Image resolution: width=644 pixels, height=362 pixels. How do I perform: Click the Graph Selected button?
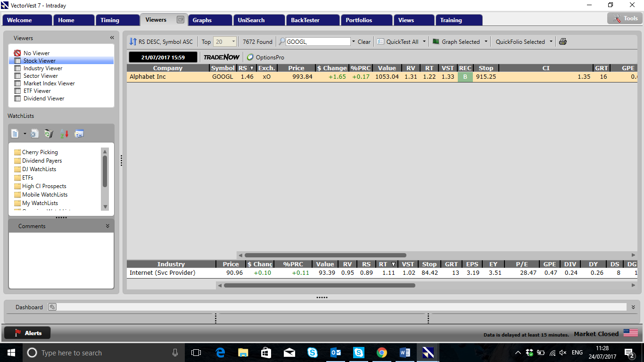(x=456, y=41)
